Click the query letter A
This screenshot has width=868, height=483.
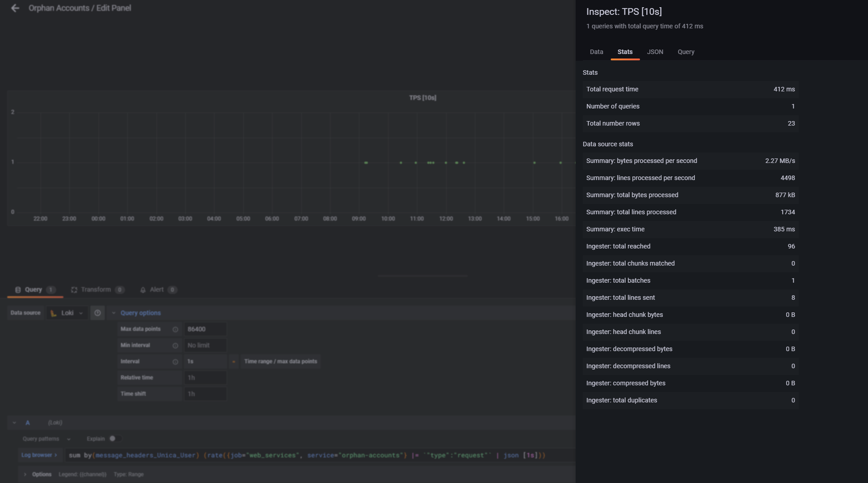click(27, 423)
